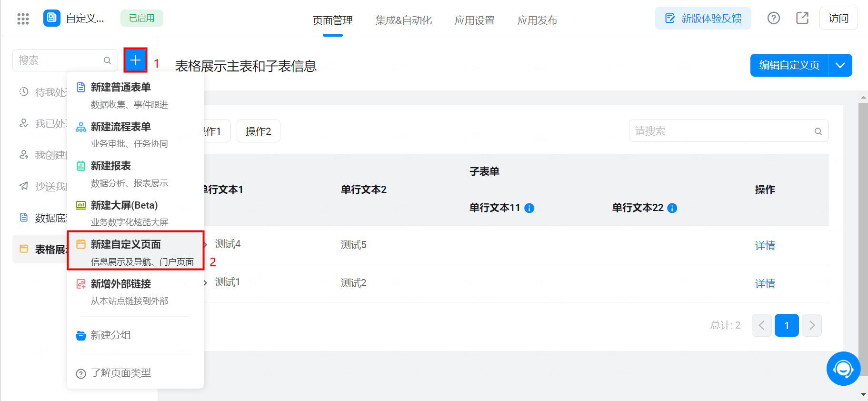
Task: Click the 子表单 header
Action: pyautogui.click(x=484, y=171)
